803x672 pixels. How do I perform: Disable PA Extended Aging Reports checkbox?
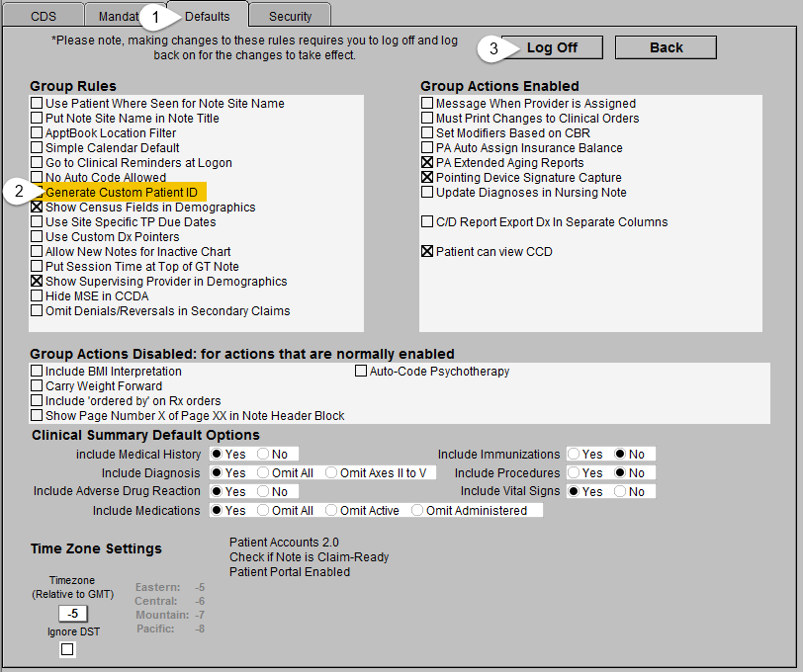tap(427, 163)
